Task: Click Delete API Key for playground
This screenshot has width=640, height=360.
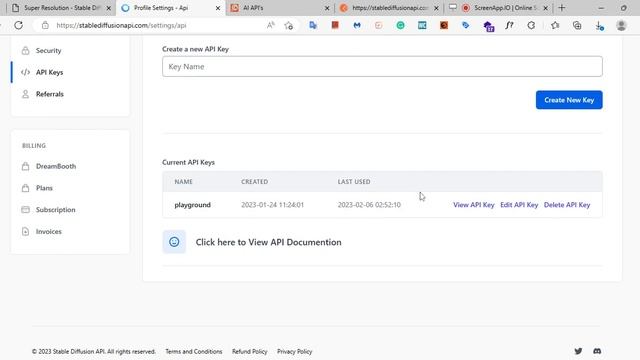Action: 567,205
